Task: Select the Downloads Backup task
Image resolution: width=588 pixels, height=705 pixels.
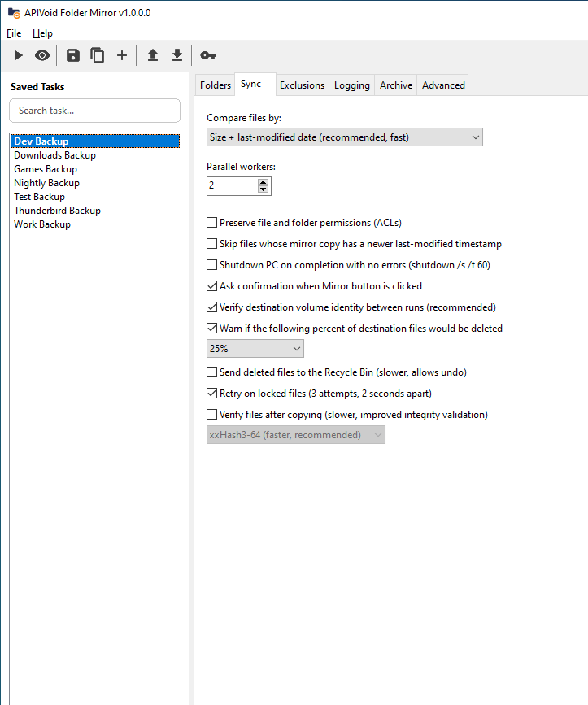Action: [95, 155]
